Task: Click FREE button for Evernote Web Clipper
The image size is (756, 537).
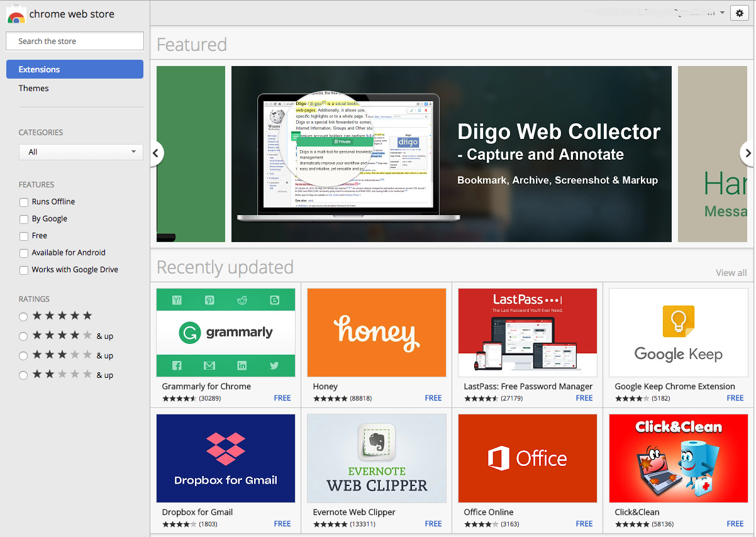Action: click(x=433, y=524)
